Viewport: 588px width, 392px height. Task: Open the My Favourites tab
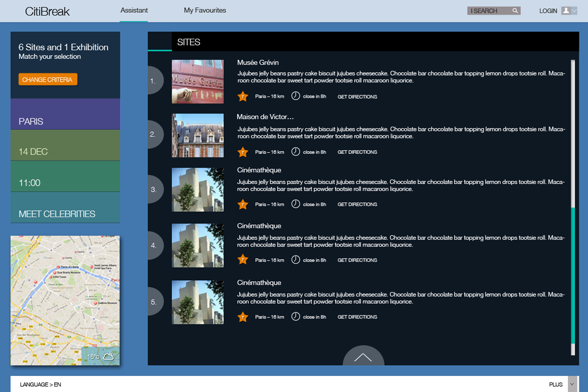[x=205, y=10]
